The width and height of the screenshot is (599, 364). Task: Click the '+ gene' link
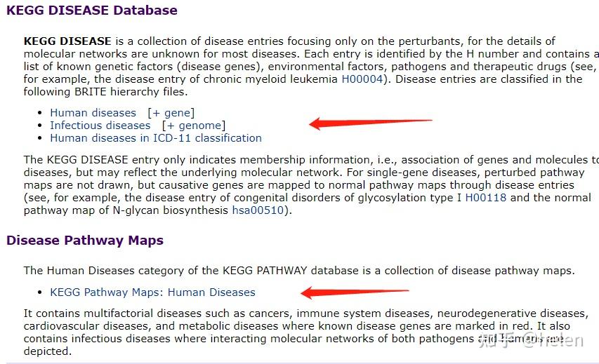[171, 113]
